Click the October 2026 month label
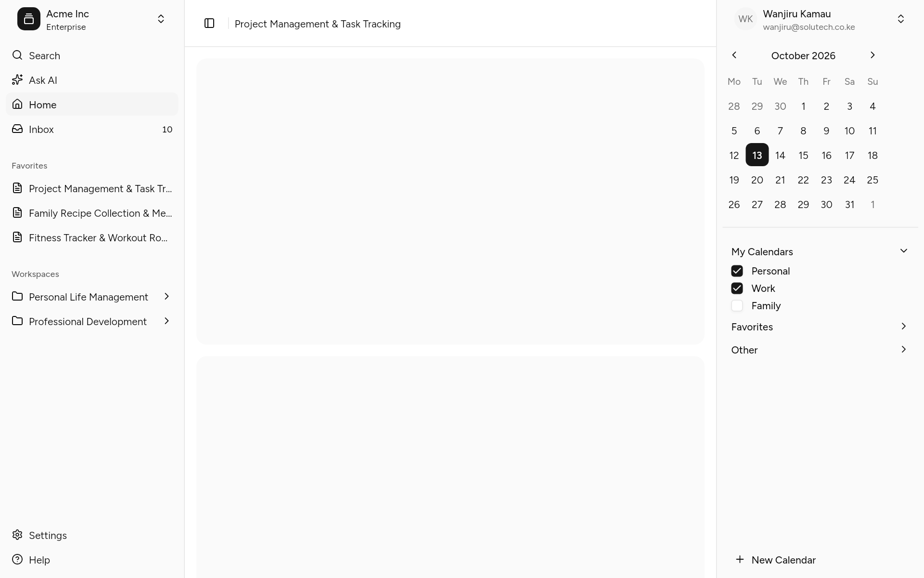 pyautogui.click(x=803, y=55)
